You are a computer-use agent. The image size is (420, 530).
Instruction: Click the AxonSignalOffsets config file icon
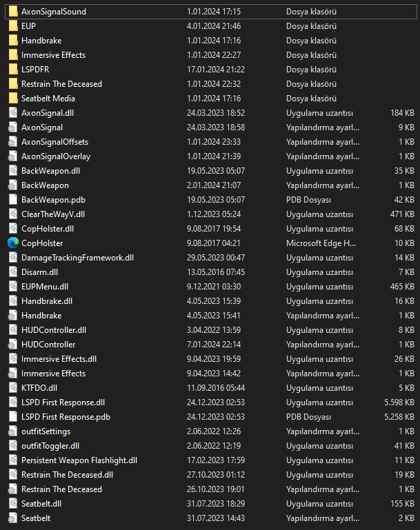coord(13,142)
